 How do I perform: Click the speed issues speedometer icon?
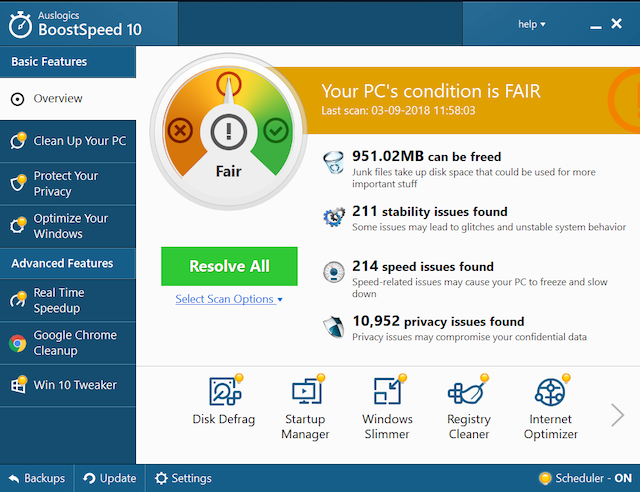(x=334, y=272)
